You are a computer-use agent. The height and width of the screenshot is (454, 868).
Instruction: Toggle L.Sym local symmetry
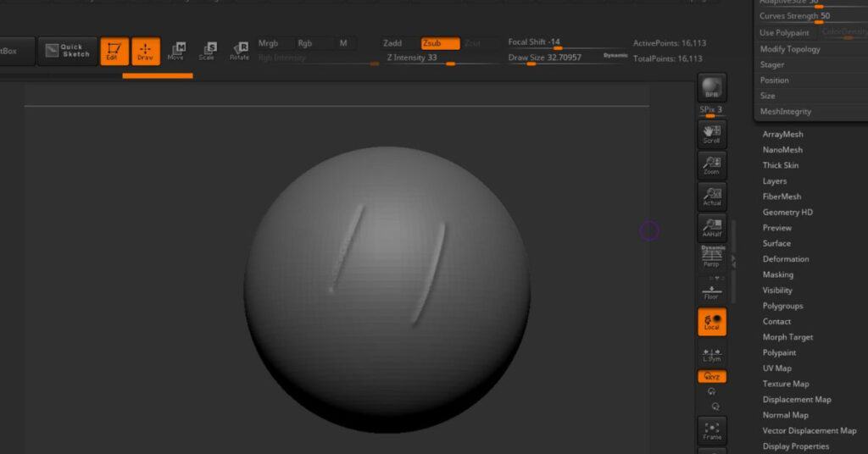pyautogui.click(x=712, y=355)
